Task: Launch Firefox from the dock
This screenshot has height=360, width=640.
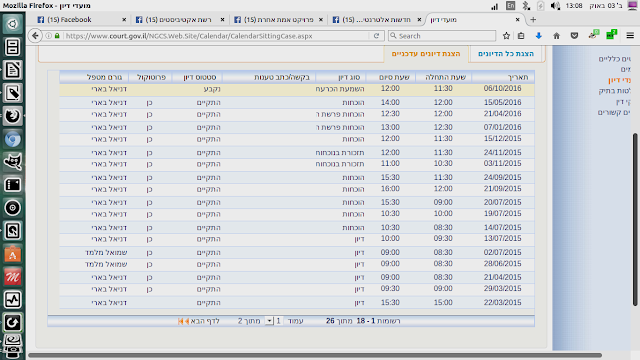Action: [13, 116]
